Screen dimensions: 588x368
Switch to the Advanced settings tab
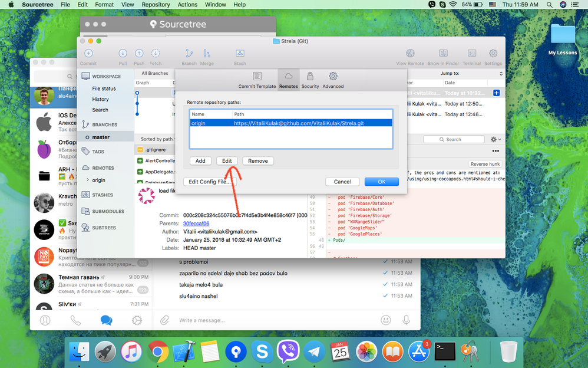point(333,80)
